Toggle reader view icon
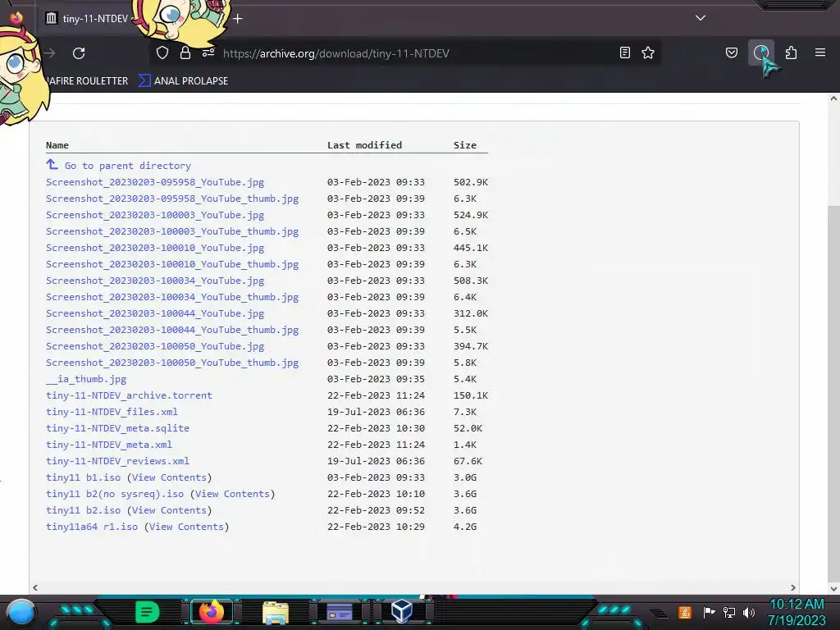 (x=624, y=52)
